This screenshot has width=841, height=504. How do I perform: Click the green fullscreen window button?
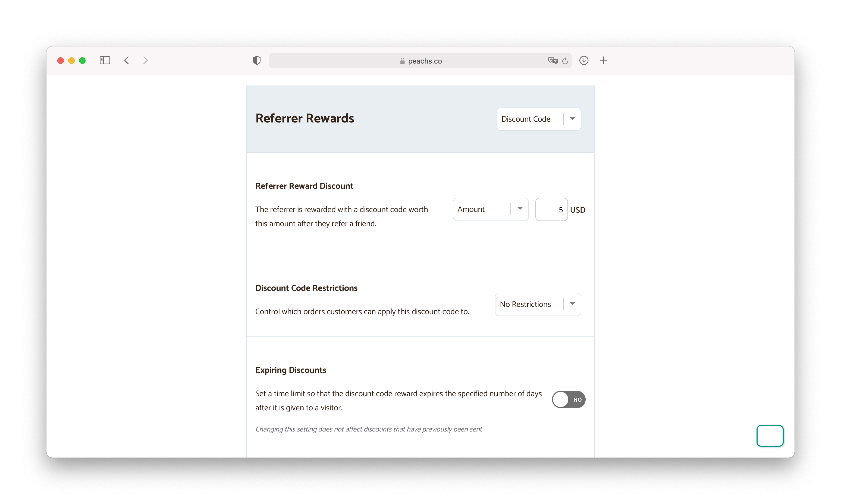(x=82, y=61)
